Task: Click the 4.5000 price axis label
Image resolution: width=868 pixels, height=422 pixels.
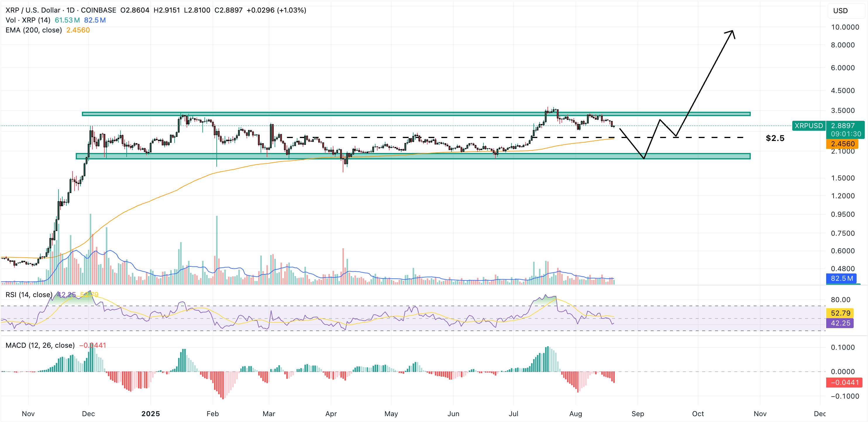Action: [x=843, y=91]
